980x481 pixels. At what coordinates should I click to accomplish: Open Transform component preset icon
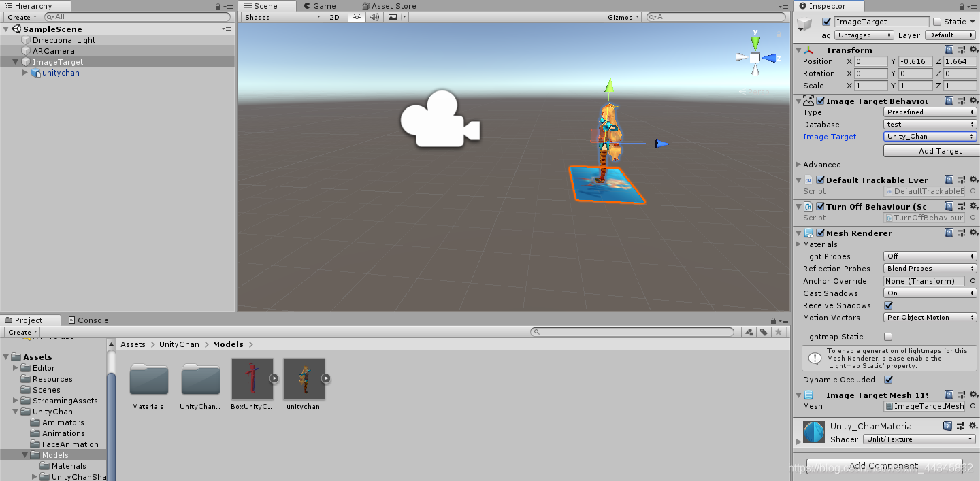pos(961,50)
